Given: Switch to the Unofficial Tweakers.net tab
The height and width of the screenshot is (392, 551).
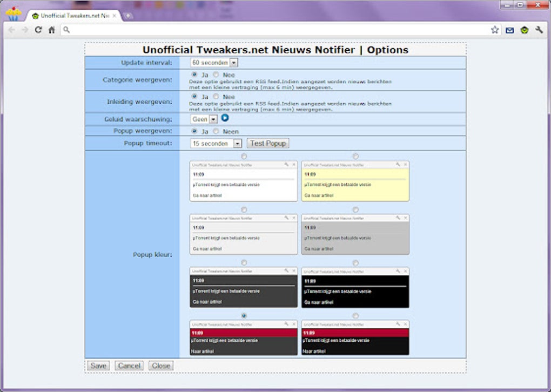Looking at the screenshot, I should coord(73,16).
